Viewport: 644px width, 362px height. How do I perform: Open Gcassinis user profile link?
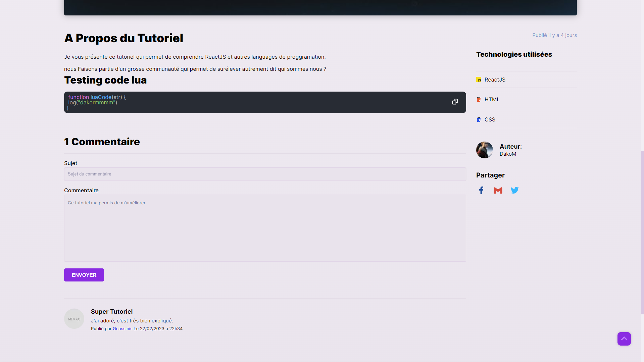[122, 329]
